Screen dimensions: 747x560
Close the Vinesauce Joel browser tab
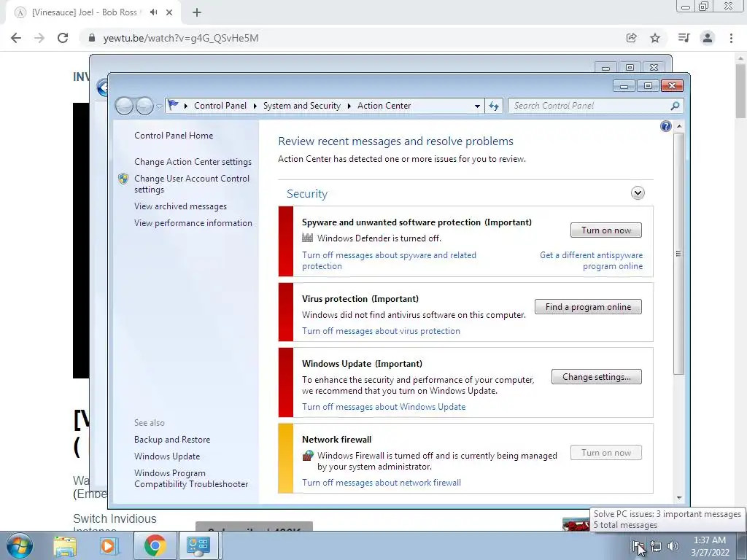[169, 12]
